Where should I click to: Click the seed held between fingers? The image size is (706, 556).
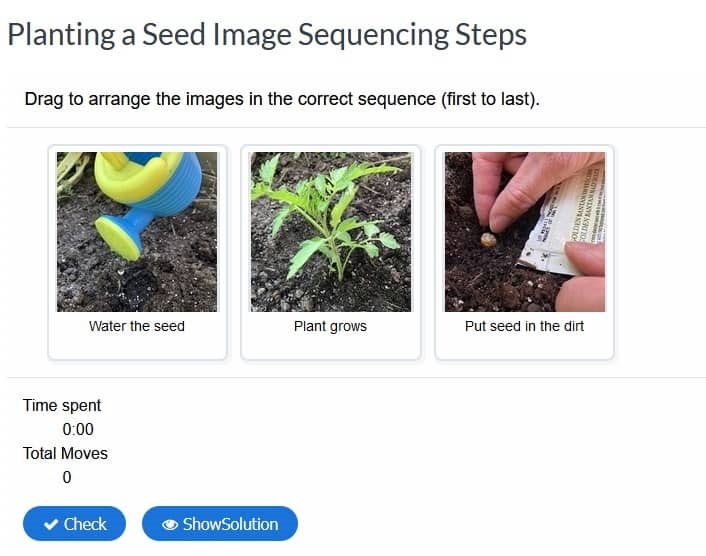click(489, 239)
